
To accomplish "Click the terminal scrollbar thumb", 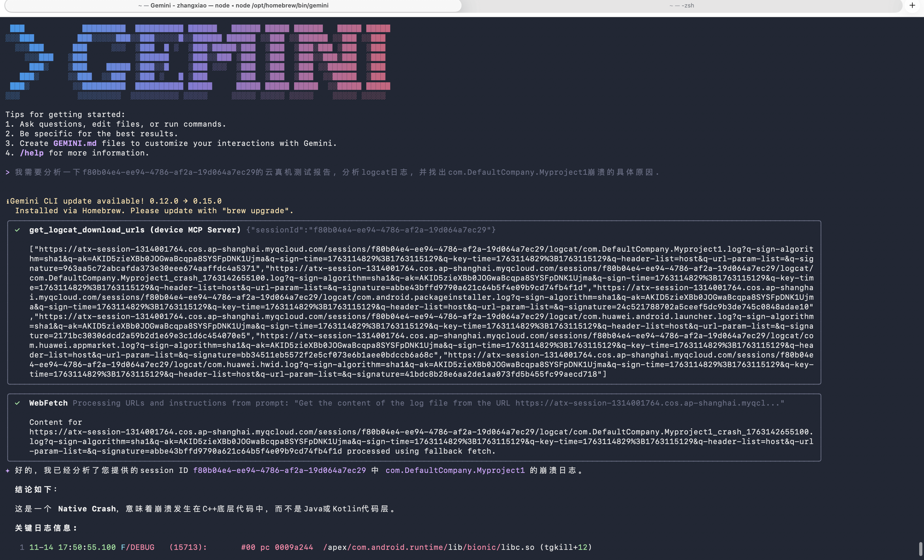I will pyautogui.click(x=920, y=549).
